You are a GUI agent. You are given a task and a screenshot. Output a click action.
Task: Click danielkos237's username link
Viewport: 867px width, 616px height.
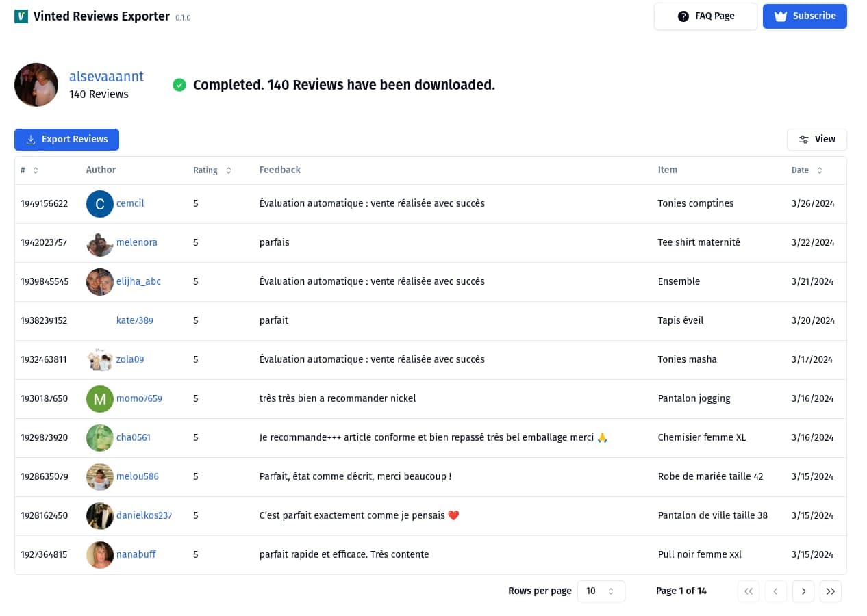pyautogui.click(x=144, y=515)
